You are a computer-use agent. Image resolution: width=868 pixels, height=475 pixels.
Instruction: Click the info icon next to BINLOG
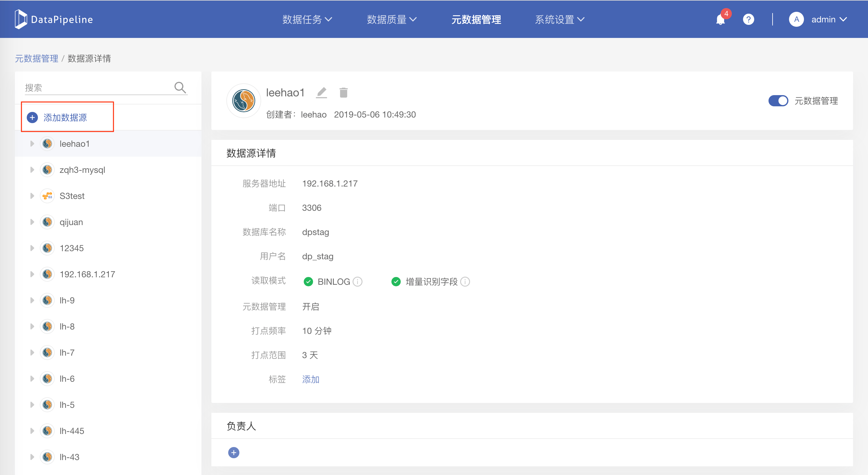pos(358,282)
